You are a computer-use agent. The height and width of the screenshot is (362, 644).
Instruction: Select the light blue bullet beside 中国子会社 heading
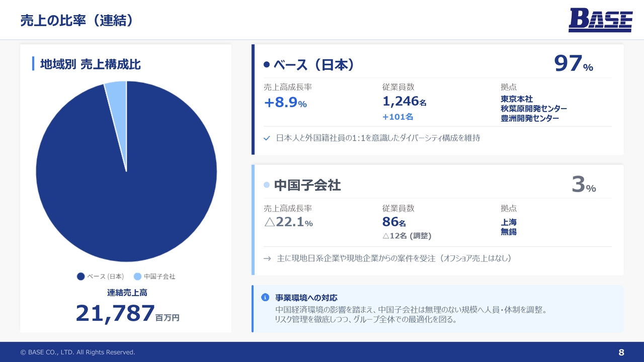click(267, 185)
